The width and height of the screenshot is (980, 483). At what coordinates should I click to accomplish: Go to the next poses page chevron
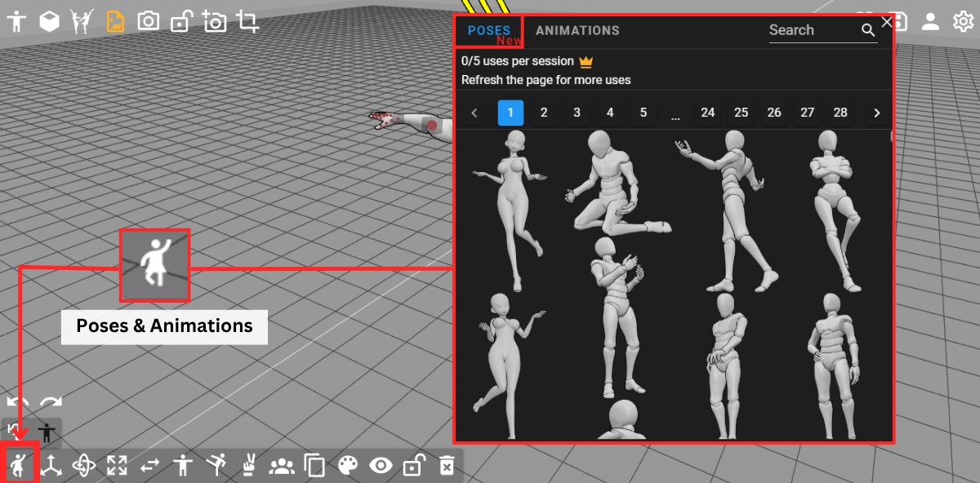(876, 113)
